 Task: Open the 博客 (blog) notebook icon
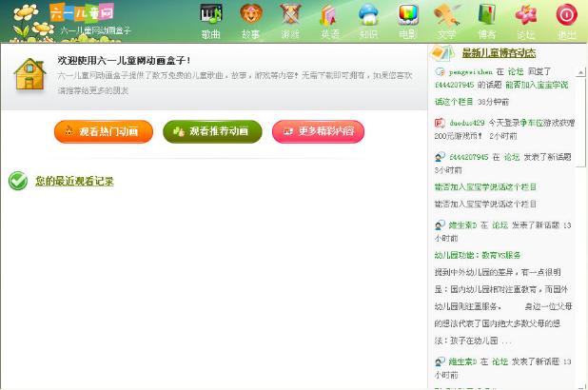(x=486, y=19)
